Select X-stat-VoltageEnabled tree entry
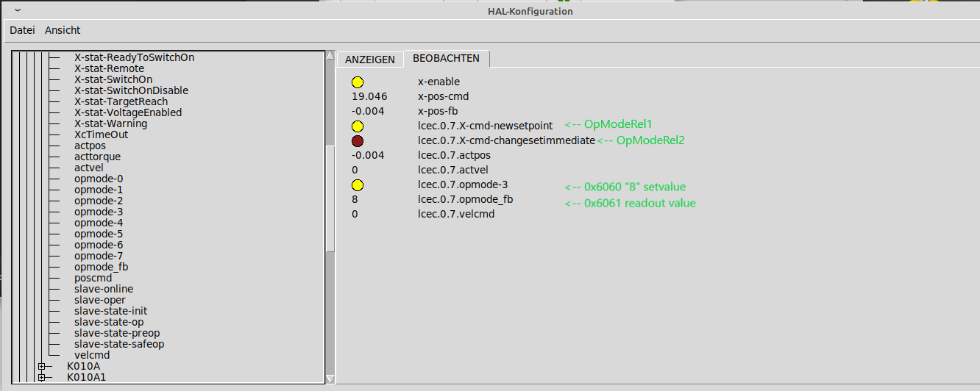Image resolution: width=980 pixels, height=391 pixels. tap(128, 112)
